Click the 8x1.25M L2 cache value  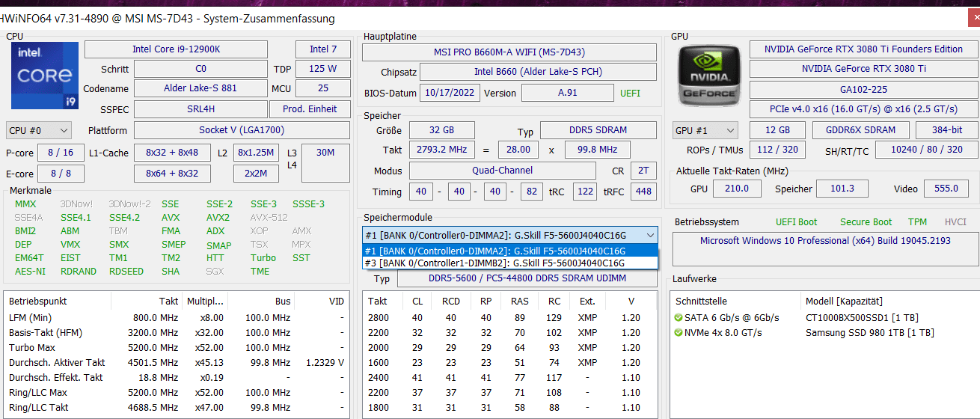(x=257, y=153)
